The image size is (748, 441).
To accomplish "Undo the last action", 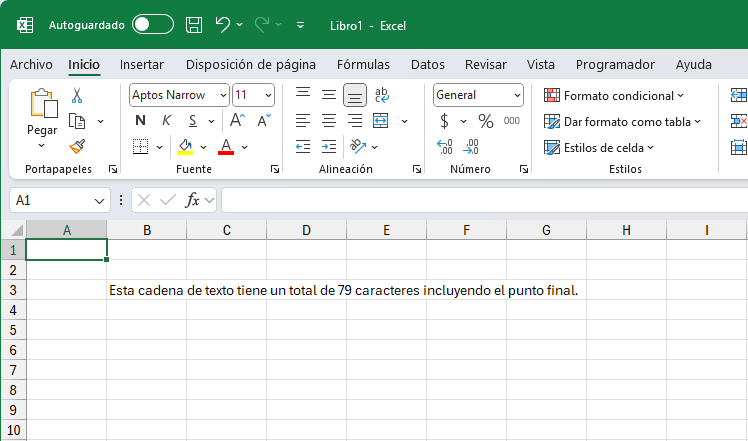I will coord(222,24).
